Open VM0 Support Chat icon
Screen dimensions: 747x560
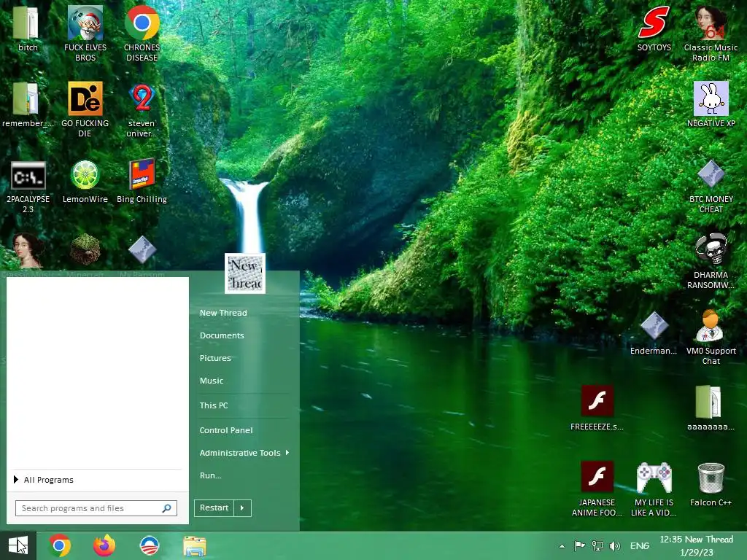pyautogui.click(x=711, y=337)
